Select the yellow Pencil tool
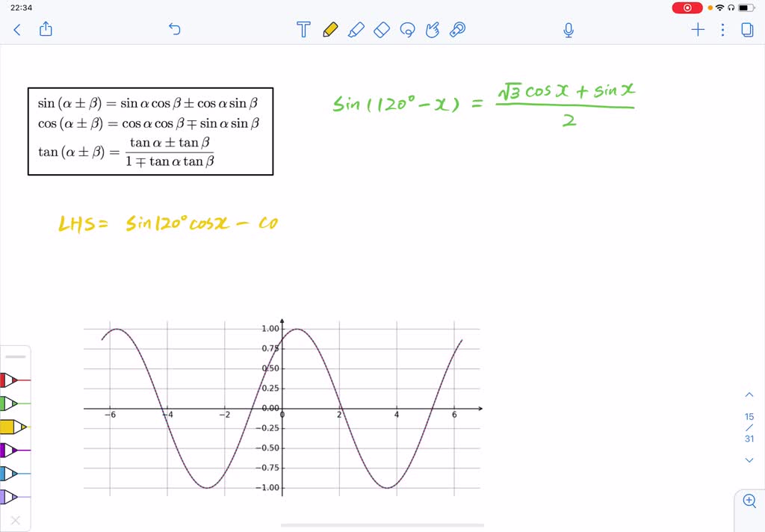Image resolution: width=765 pixels, height=532 pixels. point(330,30)
